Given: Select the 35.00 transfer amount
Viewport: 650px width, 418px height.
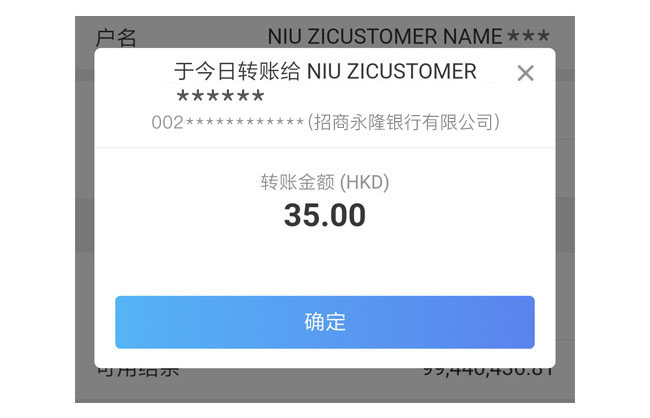Looking at the screenshot, I should [x=325, y=215].
